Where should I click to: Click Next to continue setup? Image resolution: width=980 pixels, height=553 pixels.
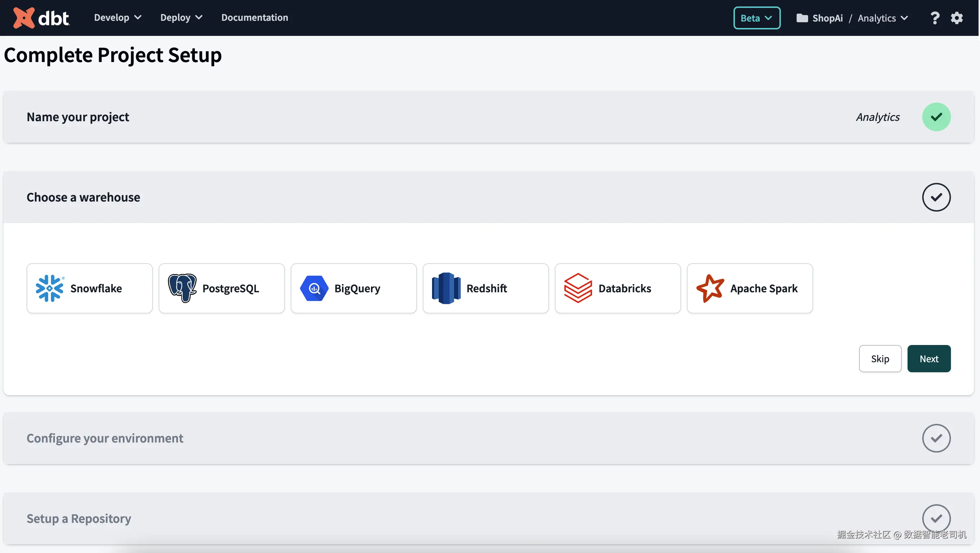(929, 359)
